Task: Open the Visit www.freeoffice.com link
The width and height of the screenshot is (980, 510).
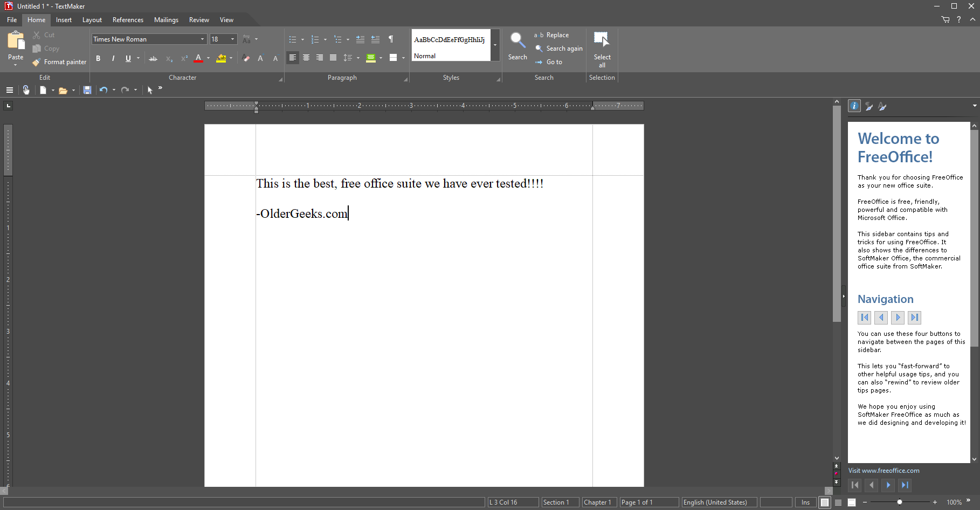Action: 884,471
